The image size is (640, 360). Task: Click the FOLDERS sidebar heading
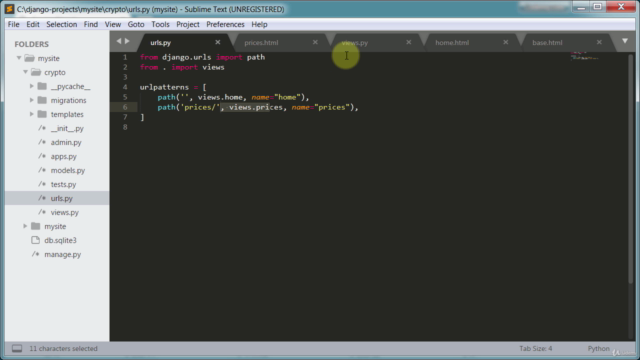coord(31,44)
